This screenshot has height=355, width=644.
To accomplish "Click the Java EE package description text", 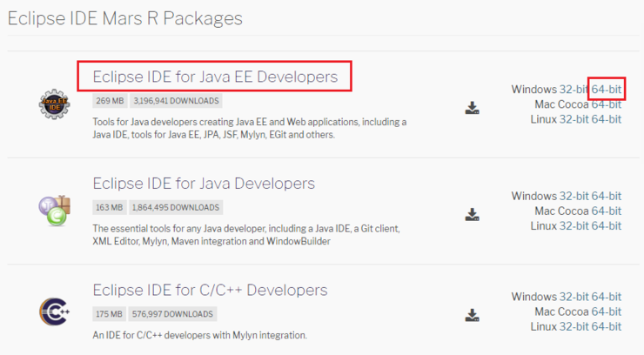I will point(249,129).
